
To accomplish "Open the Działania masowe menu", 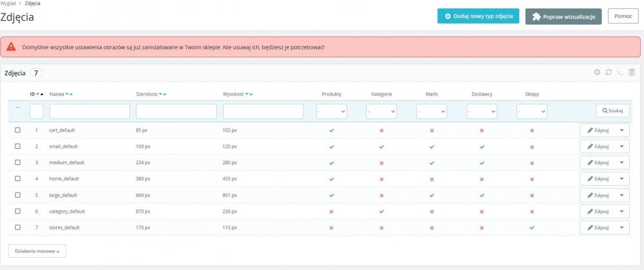I will (x=37, y=251).
